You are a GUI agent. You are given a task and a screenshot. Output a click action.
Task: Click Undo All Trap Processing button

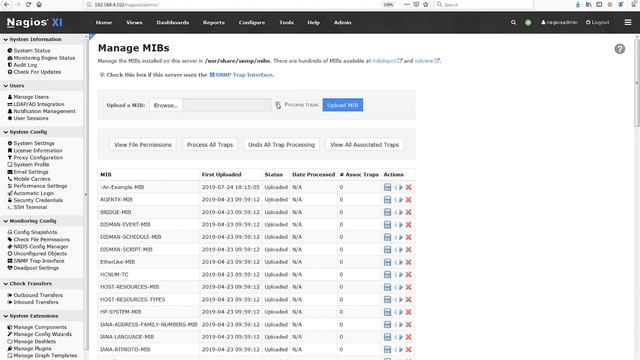tap(282, 145)
